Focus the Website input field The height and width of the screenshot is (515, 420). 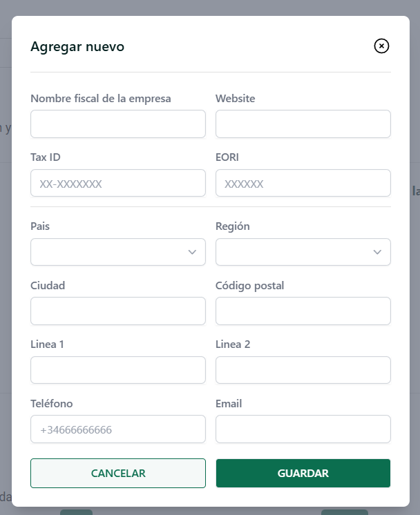tap(303, 124)
